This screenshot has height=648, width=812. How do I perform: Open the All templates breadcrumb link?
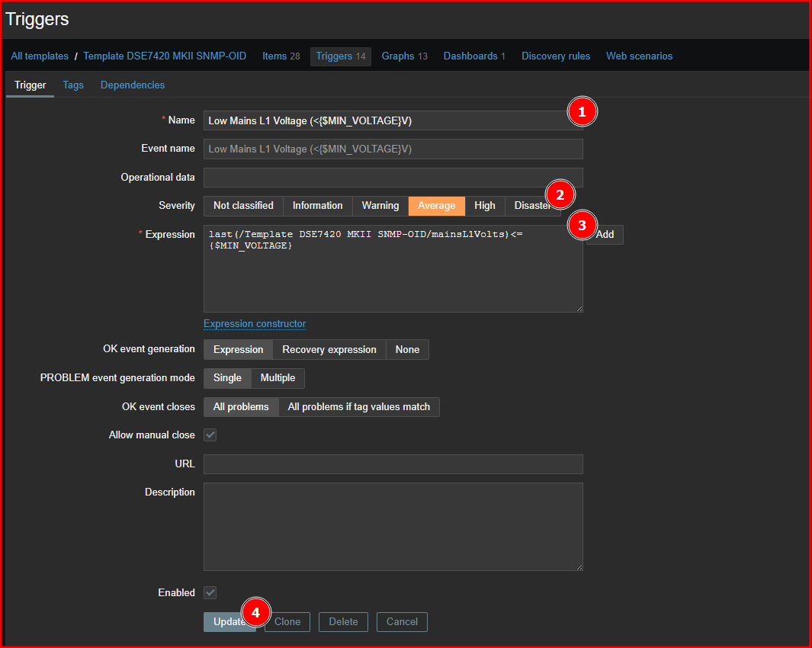click(x=40, y=56)
